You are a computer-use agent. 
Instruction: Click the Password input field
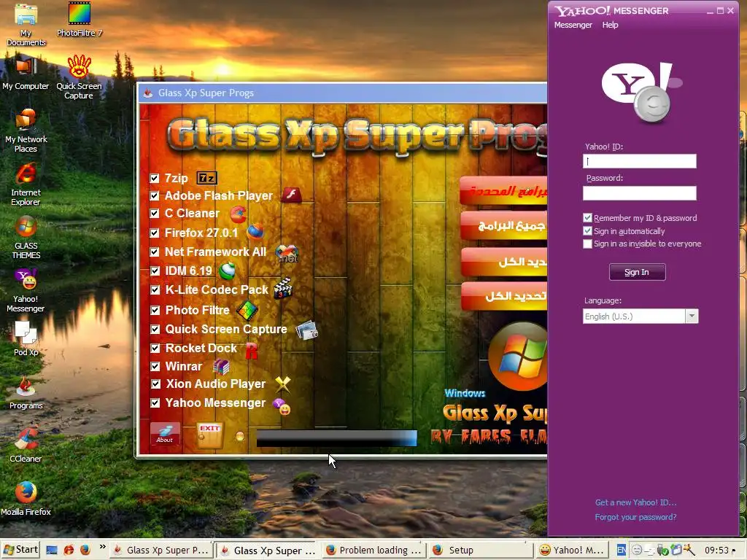(x=639, y=192)
